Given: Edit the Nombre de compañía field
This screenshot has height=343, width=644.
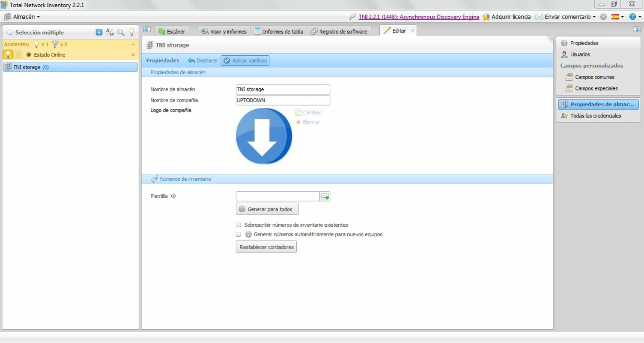Looking at the screenshot, I should click(x=283, y=100).
